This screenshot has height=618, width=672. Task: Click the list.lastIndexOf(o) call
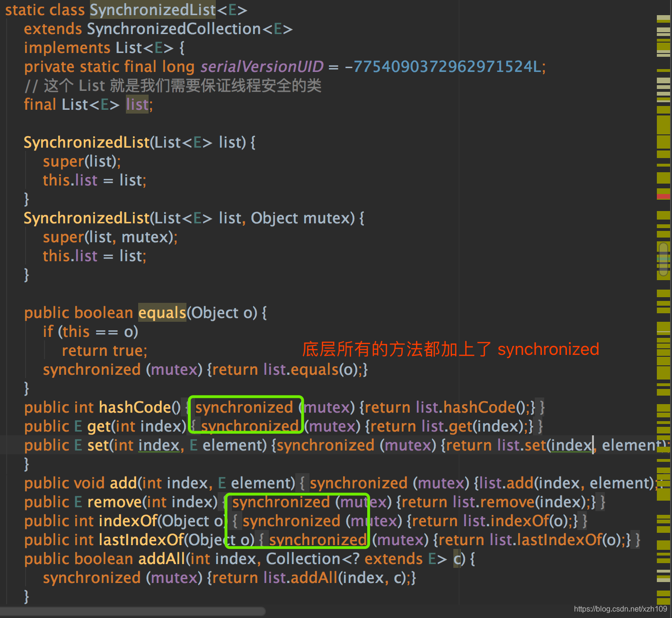(x=555, y=540)
